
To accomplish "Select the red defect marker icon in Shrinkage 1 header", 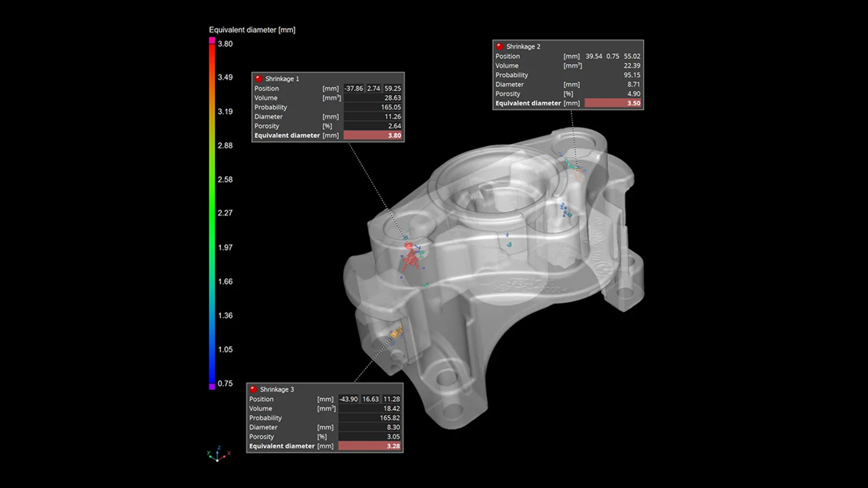I will pyautogui.click(x=258, y=78).
